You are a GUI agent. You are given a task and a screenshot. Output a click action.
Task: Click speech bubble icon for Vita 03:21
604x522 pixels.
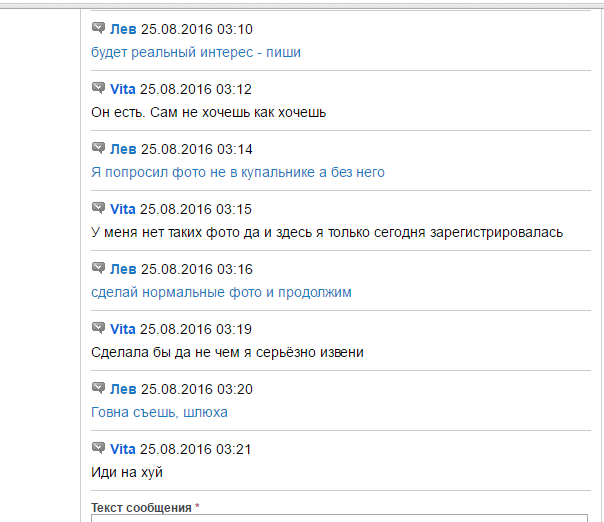(98, 448)
